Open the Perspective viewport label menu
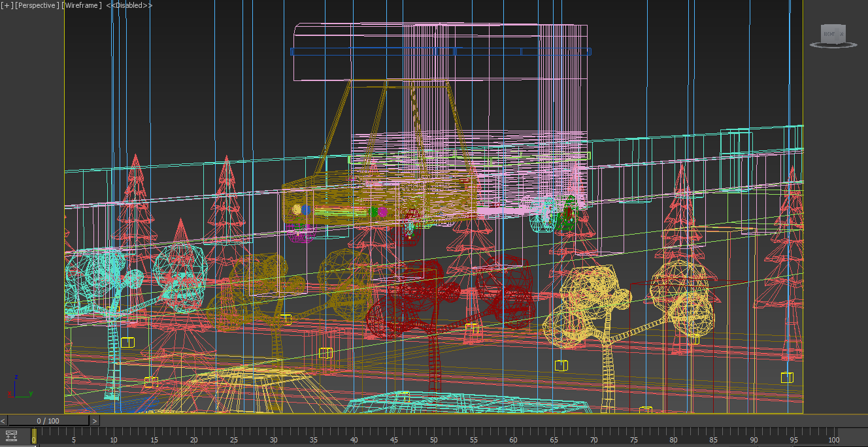This screenshot has height=447, width=868. (x=37, y=5)
